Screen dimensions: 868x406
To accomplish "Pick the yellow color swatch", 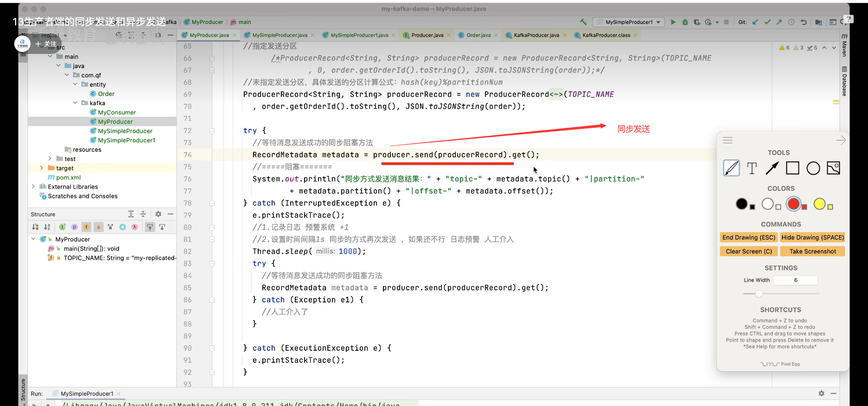I will [819, 204].
